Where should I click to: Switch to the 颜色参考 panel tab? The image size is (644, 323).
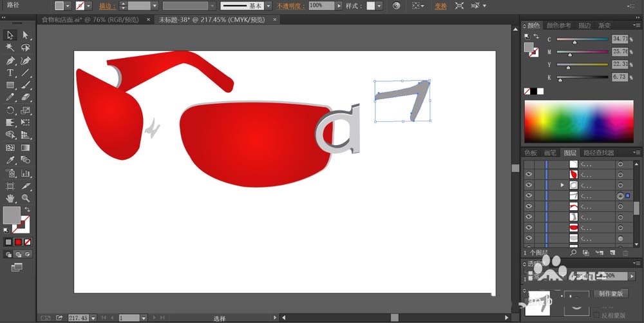point(558,26)
